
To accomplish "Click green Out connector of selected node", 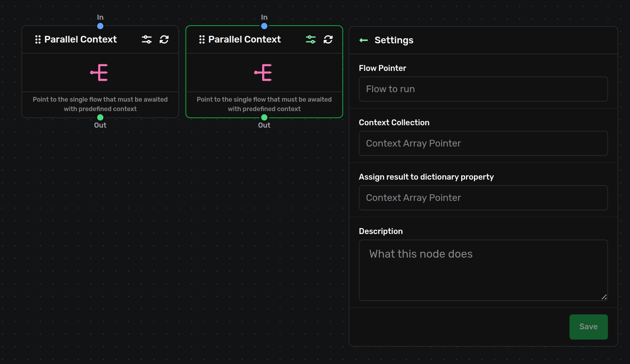I will [x=264, y=117].
